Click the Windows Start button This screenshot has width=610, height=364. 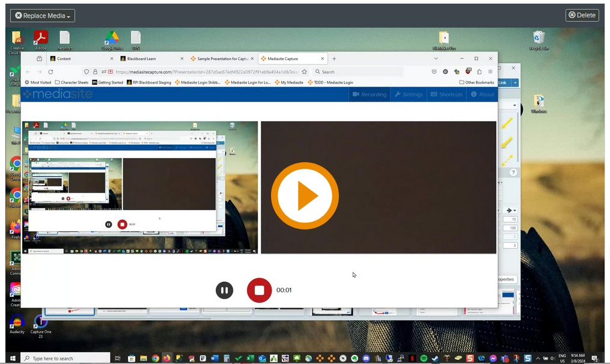(13, 358)
